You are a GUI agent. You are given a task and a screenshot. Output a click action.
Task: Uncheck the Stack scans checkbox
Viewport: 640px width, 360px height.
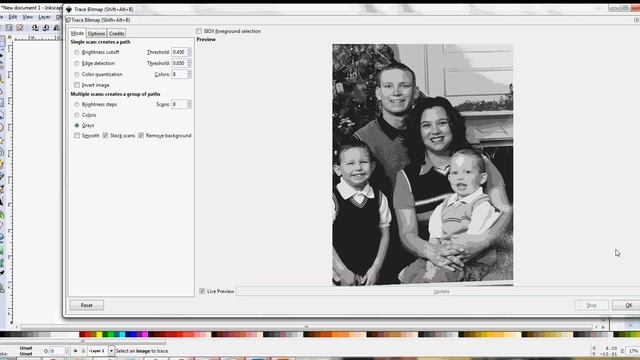click(105, 136)
